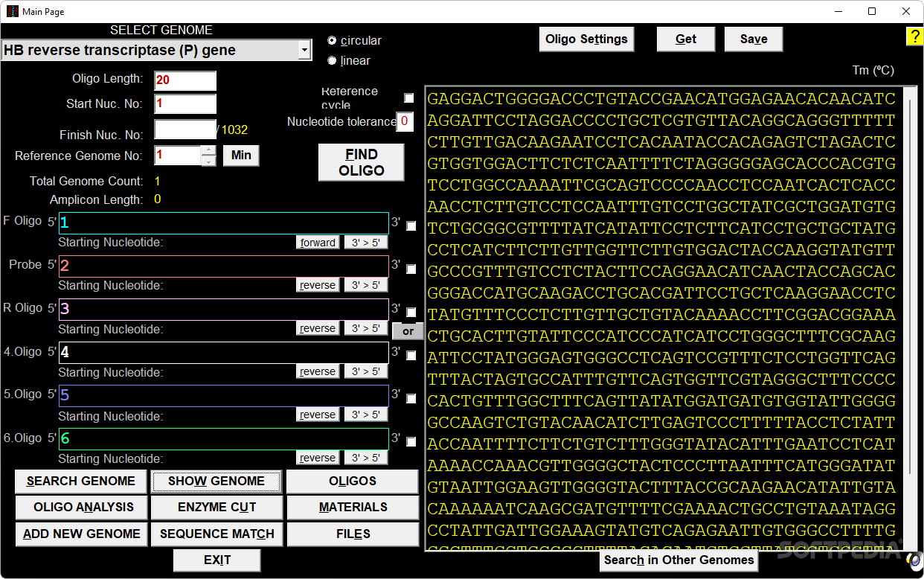This screenshot has width=924, height=579.
Task: Click the Oligo Settings button
Action: pos(586,39)
